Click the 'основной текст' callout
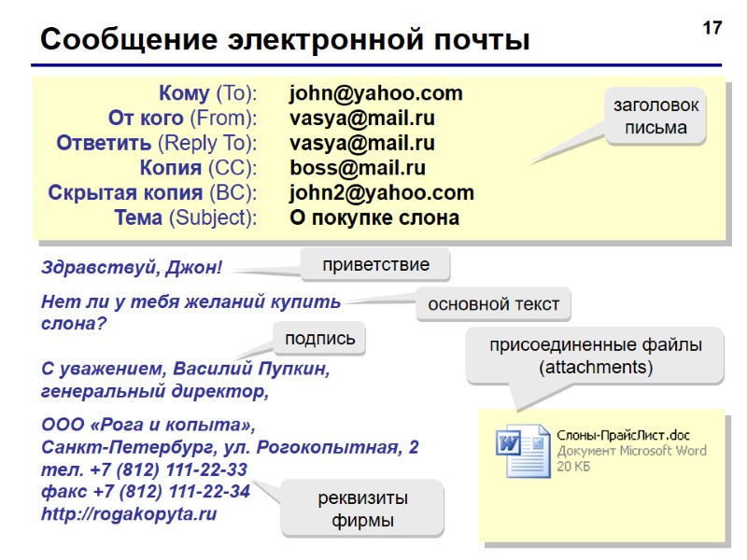Viewport: 747px width, 560px height. (x=493, y=304)
